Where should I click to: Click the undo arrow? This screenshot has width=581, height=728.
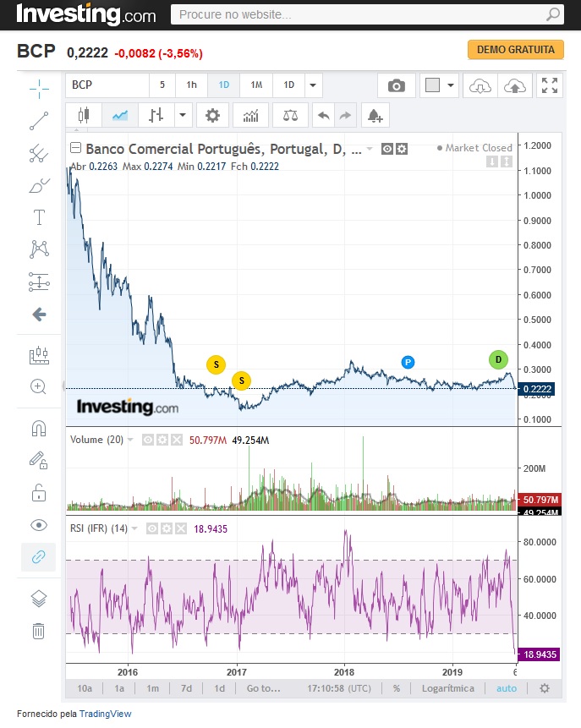324,115
